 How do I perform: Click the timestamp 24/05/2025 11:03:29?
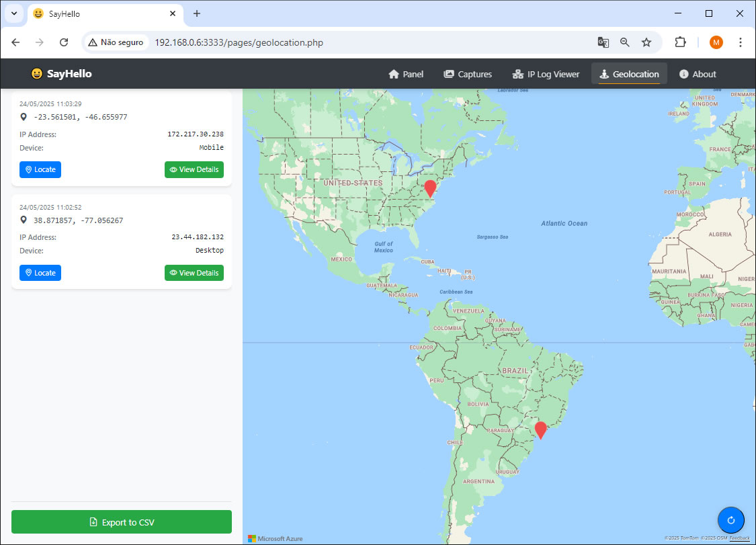tap(50, 103)
